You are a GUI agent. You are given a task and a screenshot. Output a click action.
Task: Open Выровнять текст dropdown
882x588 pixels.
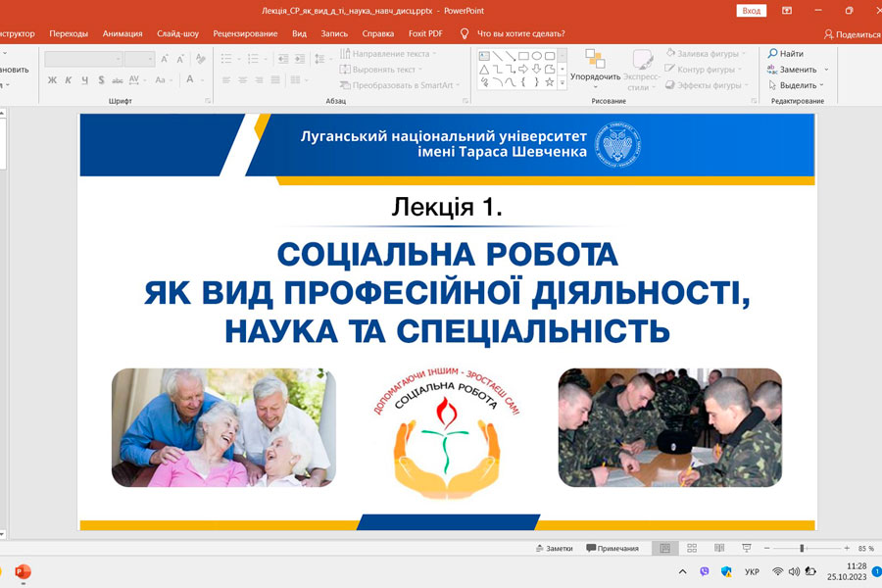click(x=381, y=70)
